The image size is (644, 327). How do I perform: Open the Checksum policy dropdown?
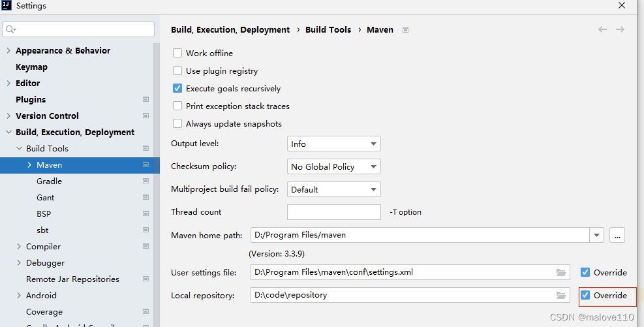(334, 167)
